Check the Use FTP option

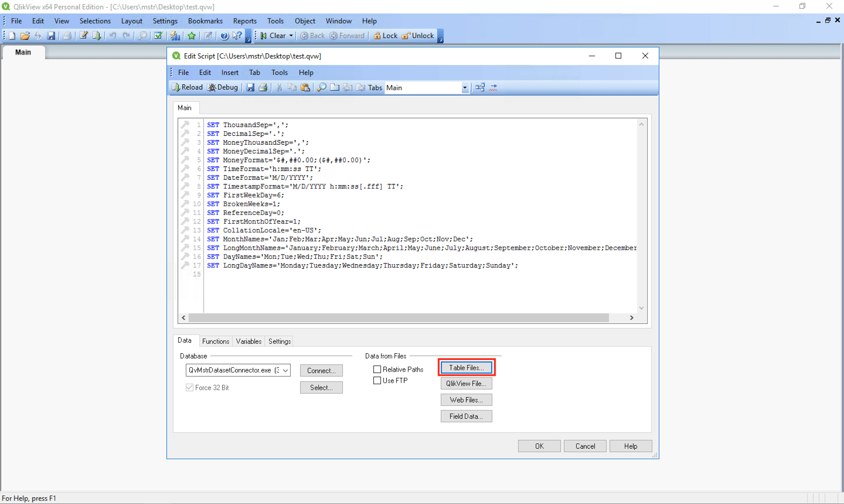(377, 381)
